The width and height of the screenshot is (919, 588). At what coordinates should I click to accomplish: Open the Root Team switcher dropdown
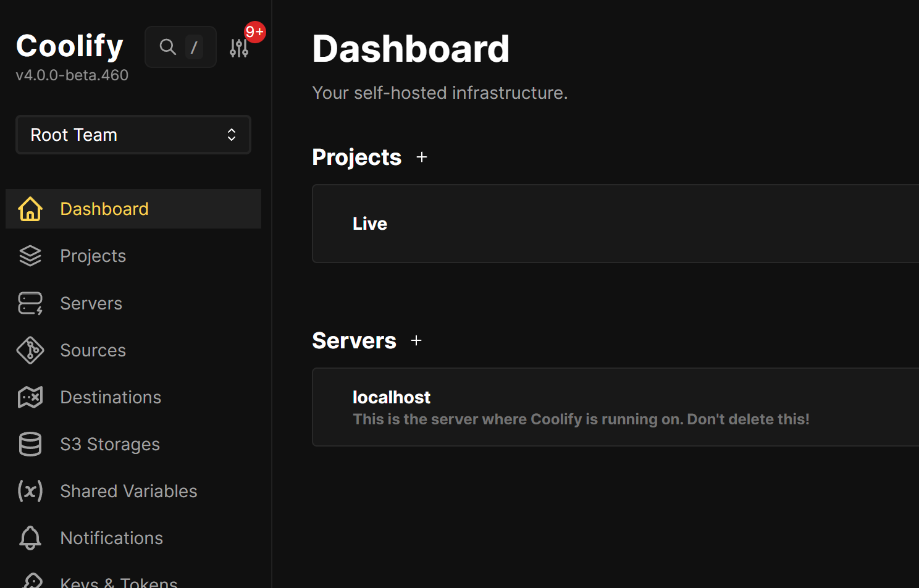pos(133,135)
